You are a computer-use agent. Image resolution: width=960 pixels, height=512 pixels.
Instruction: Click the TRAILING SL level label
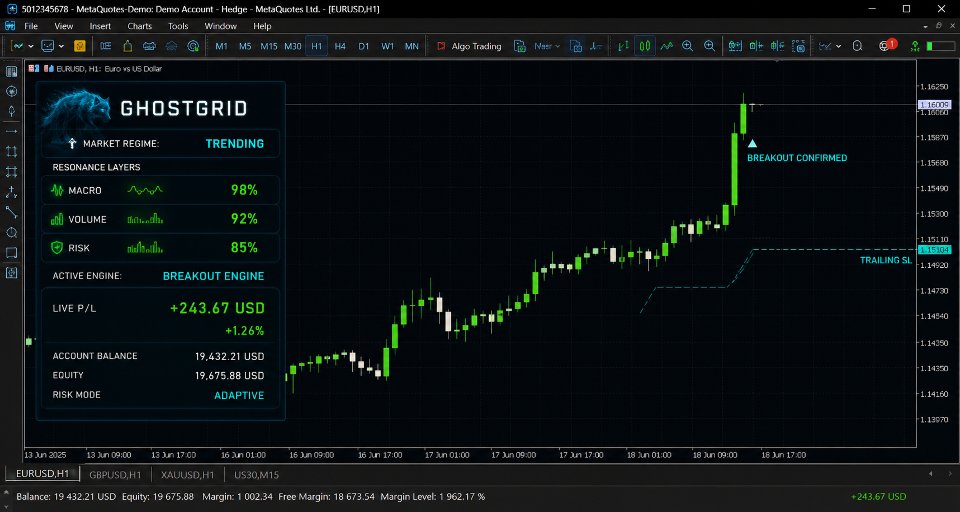pyautogui.click(x=886, y=260)
